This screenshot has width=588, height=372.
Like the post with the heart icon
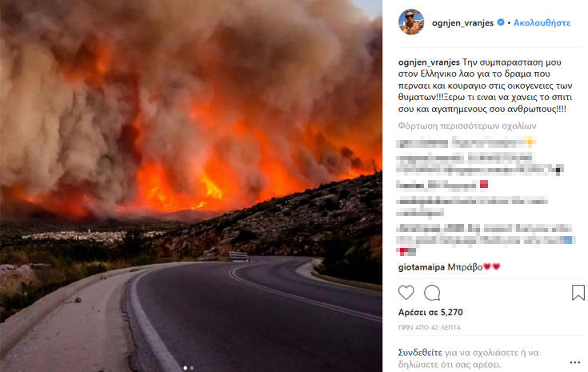tap(406, 293)
